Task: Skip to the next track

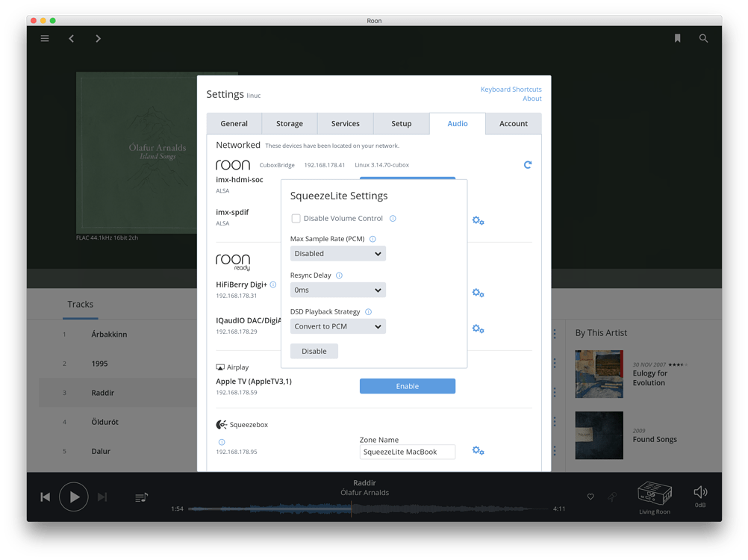Action: pyautogui.click(x=102, y=497)
